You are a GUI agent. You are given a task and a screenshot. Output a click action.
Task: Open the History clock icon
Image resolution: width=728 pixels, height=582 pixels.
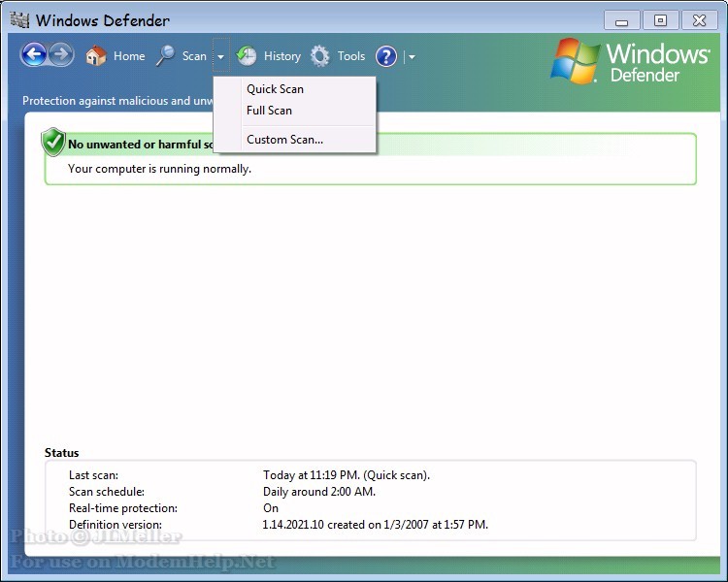pos(247,56)
